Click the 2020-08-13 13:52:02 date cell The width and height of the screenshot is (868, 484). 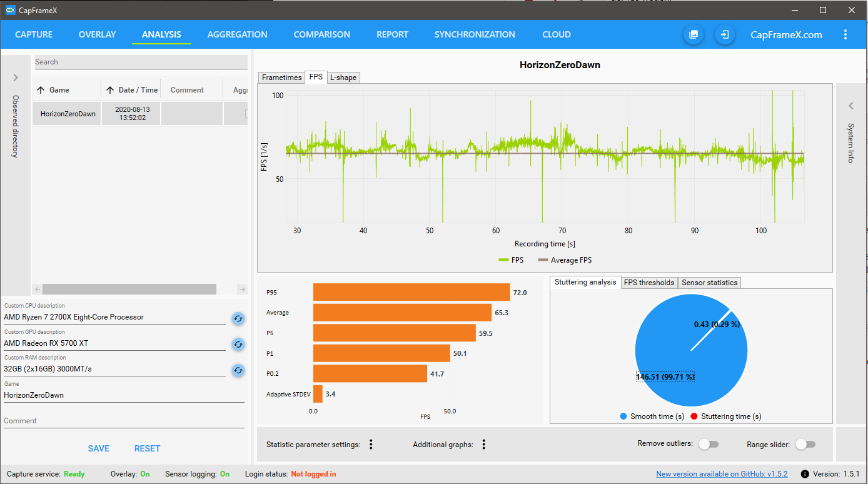pyautogui.click(x=131, y=114)
